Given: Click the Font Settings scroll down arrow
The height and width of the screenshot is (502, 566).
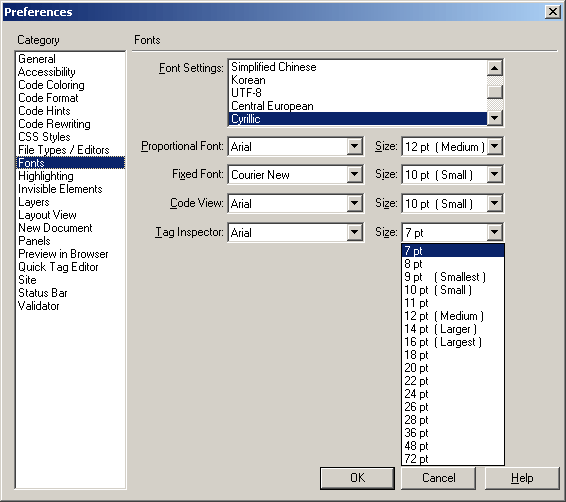Looking at the screenshot, I should [495, 117].
